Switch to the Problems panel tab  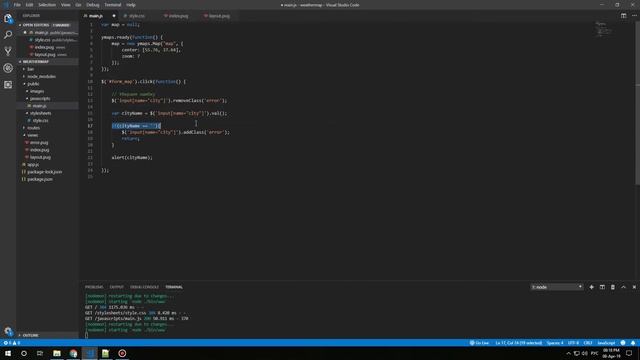[94, 287]
